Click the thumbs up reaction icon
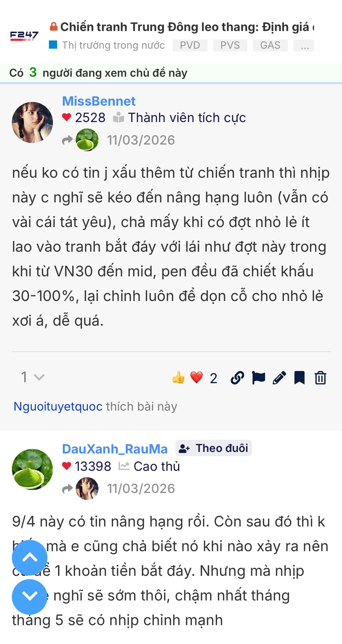The height and width of the screenshot is (644, 342). coord(178,378)
